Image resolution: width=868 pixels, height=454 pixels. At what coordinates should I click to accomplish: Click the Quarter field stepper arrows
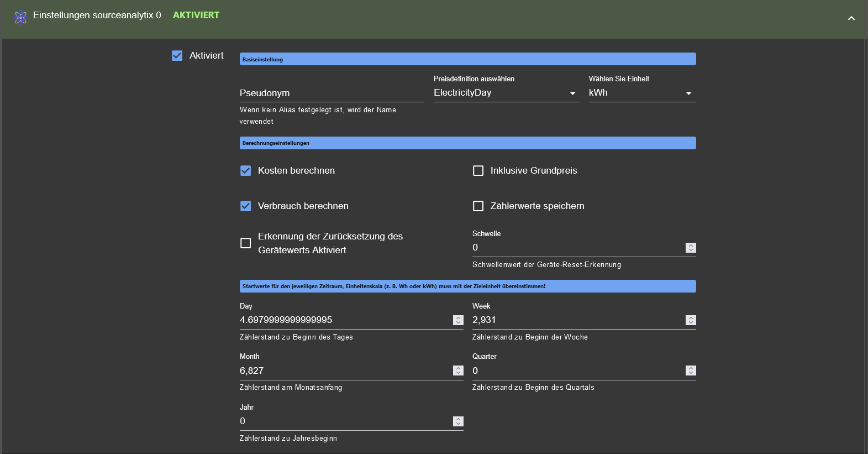coord(691,370)
